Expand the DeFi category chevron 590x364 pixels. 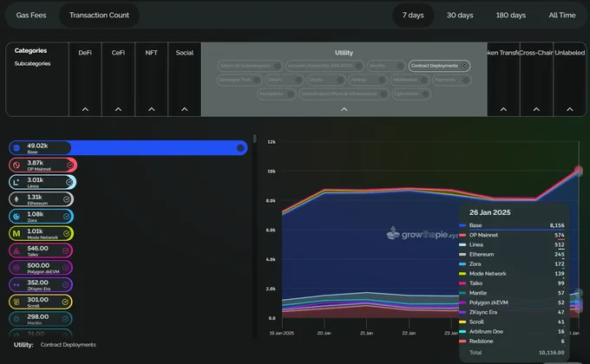(85, 109)
